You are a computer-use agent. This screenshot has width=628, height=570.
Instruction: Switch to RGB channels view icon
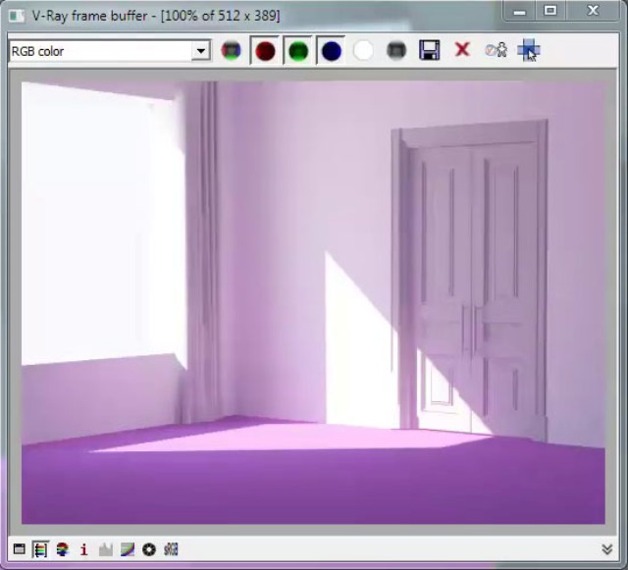tap(231, 51)
